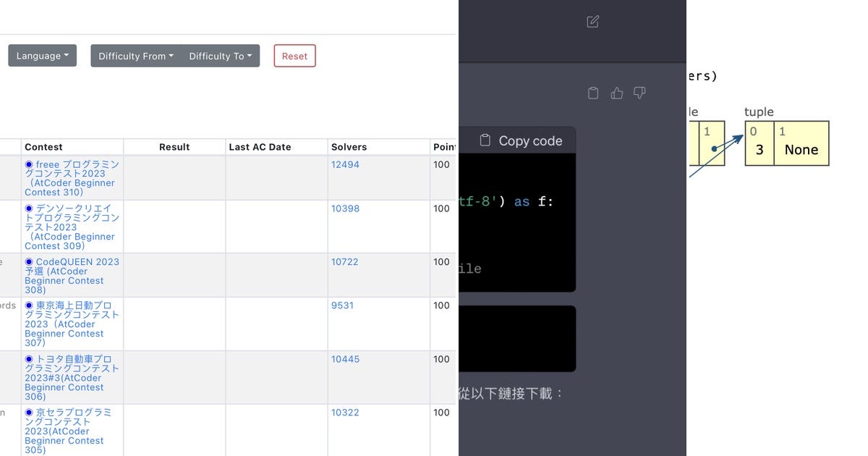Click the difficulty circle beside AtCoder Beginner Contest 306
868x456 pixels.
(x=30, y=359)
